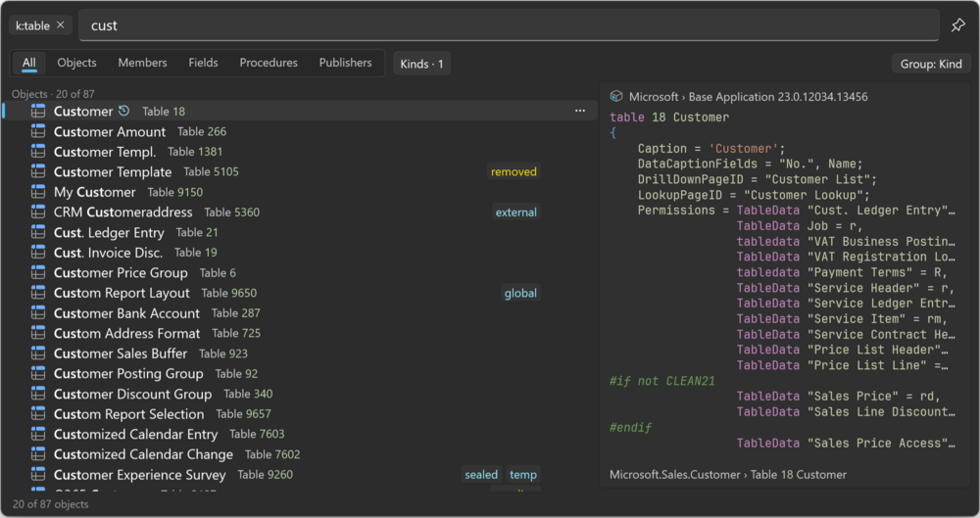Switch to the Objects tab
980x518 pixels.
pos(76,63)
